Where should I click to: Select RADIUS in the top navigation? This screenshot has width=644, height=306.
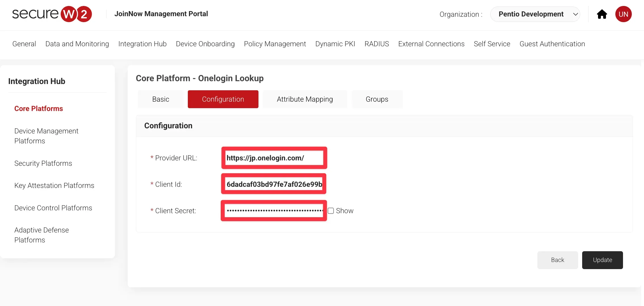point(376,44)
